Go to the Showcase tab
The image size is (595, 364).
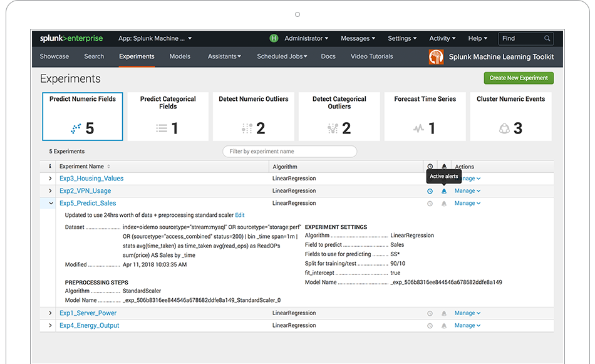[x=54, y=56]
